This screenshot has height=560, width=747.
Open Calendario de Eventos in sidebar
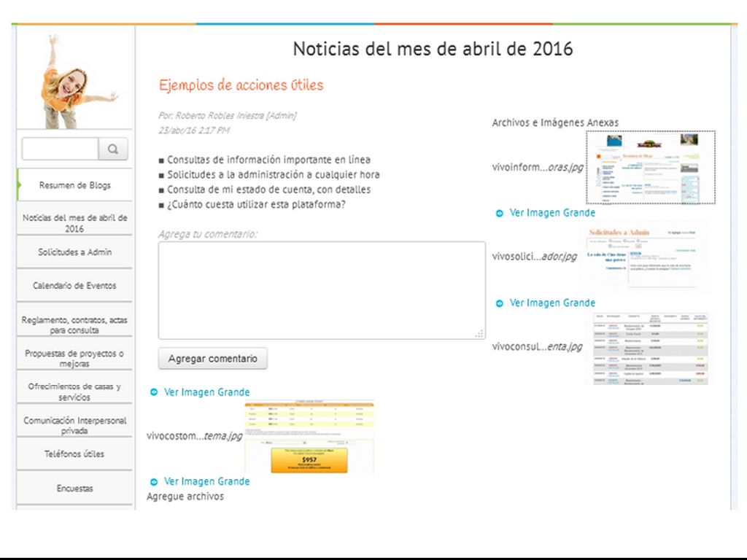coord(75,286)
